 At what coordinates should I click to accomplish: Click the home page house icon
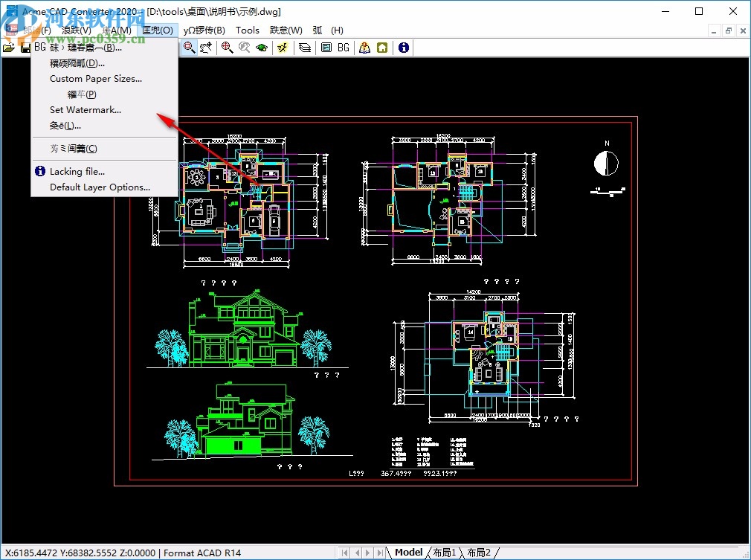point(382,48)
